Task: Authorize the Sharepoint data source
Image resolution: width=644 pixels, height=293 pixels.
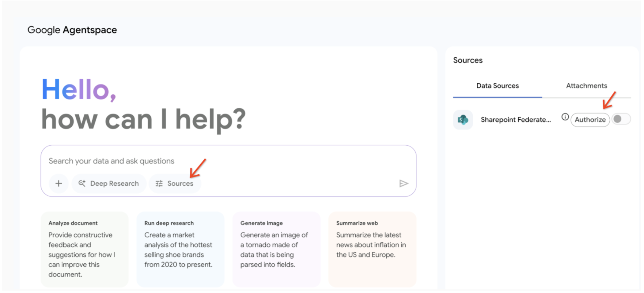Action: tap(590, 120)
